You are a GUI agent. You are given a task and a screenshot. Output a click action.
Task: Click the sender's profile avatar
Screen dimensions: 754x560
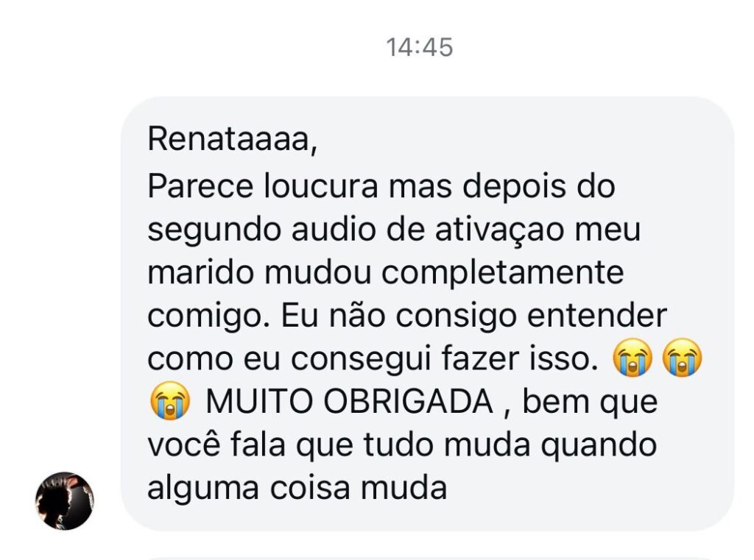65,501
